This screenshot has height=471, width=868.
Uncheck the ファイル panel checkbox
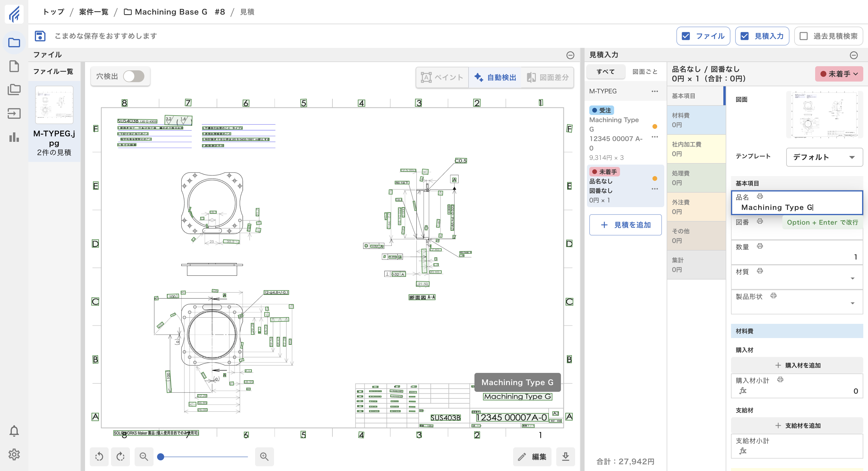click(x=686, y=36)
